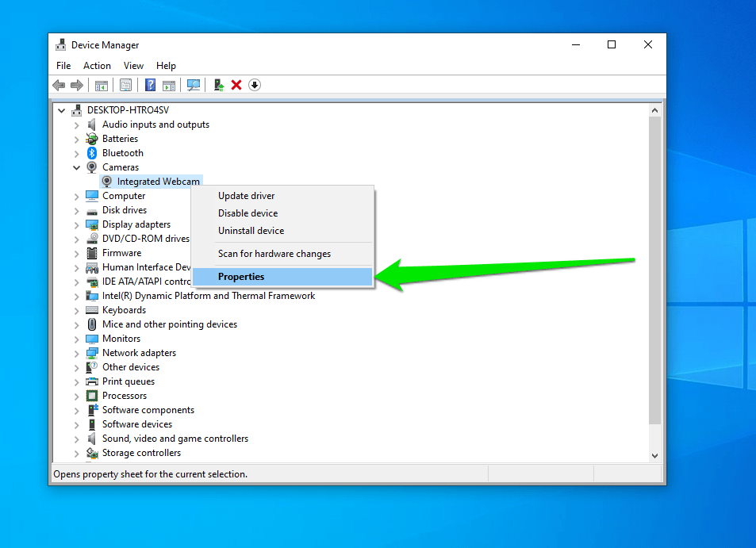
Task: Select the Processors tree label
Action: (x=125, y=396)
